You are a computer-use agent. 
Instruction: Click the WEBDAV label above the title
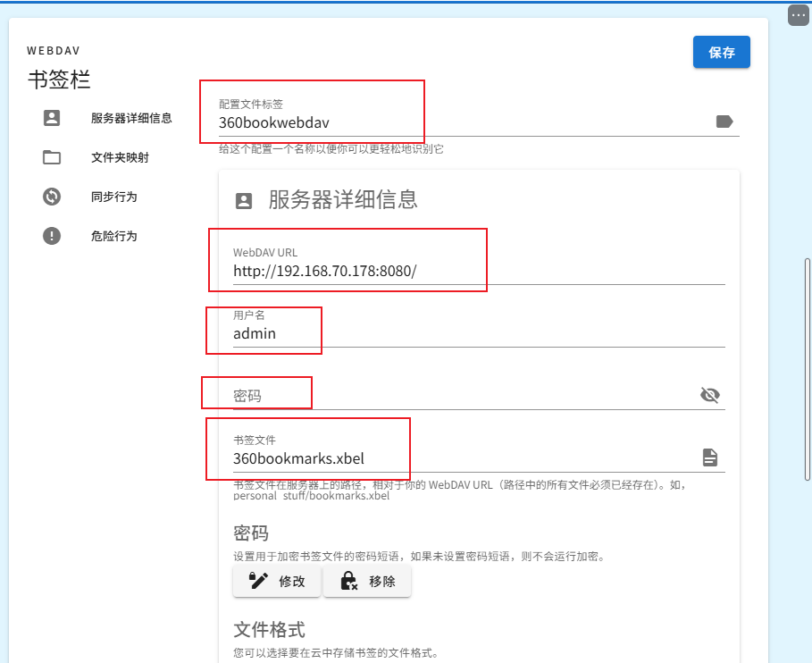pos(54,51)
